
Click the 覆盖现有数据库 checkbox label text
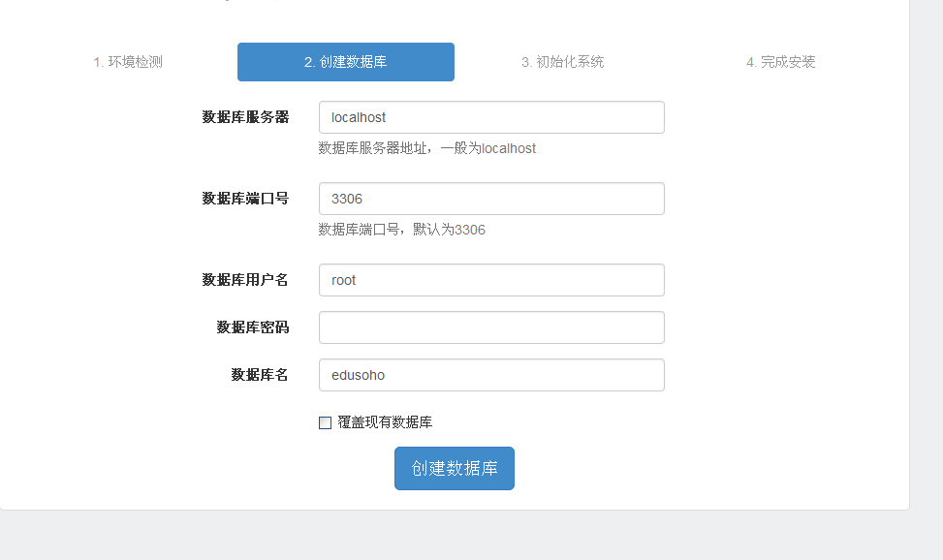385,422
